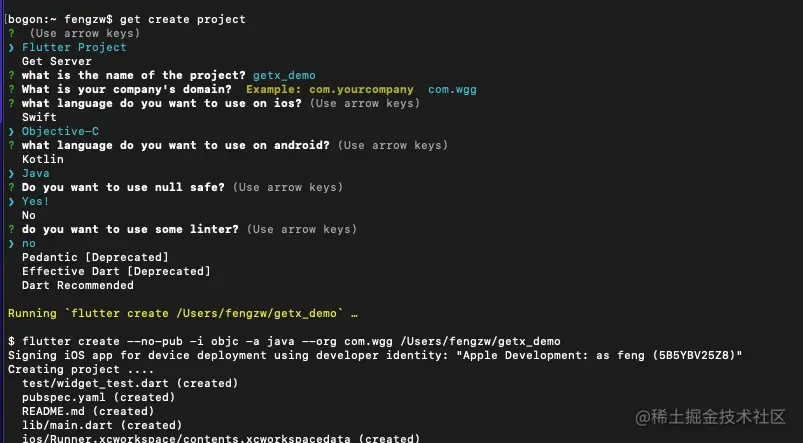Select Yes! for null safe

pos(35,201)
